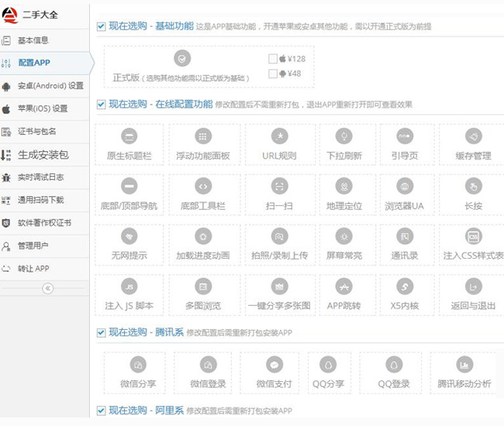Select the 扫一扫 scan feature icon

click(x=279, y=186)
